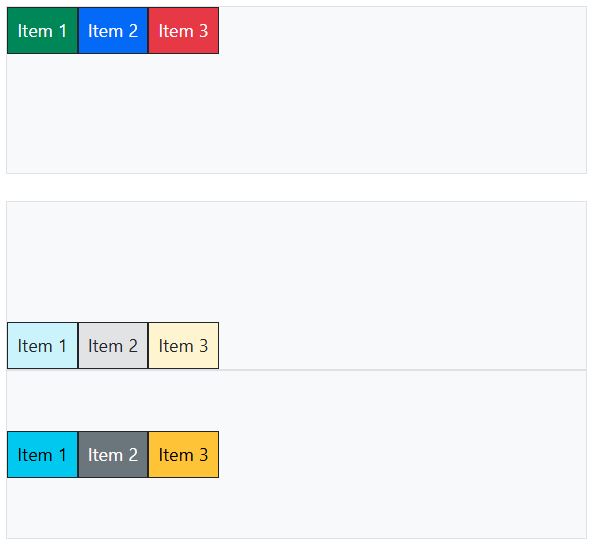Click empty space below the green Item 1
This screenshot has width=594, height=548.
point(42,113)
